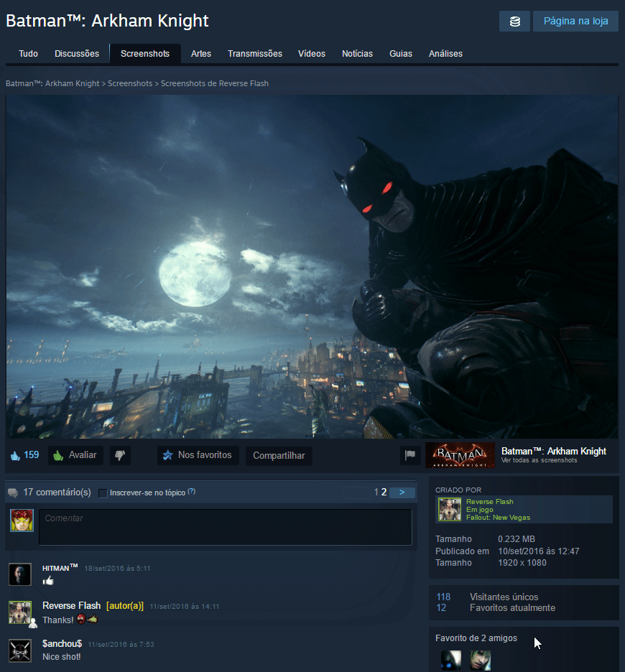Open your own avatar beside the comment box
The image size is (625, 672).
pyautogui.click(x=22, y=521)
